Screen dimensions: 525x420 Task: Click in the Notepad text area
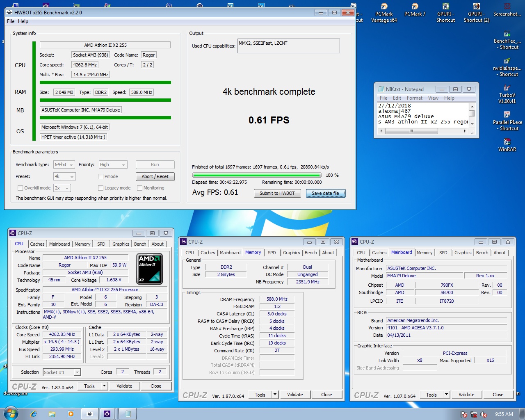tap(423, 114)
